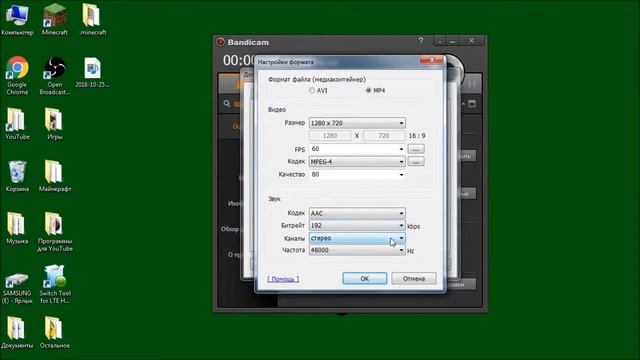Click the Bandicam timer 00:0 display

pos(239,60)
